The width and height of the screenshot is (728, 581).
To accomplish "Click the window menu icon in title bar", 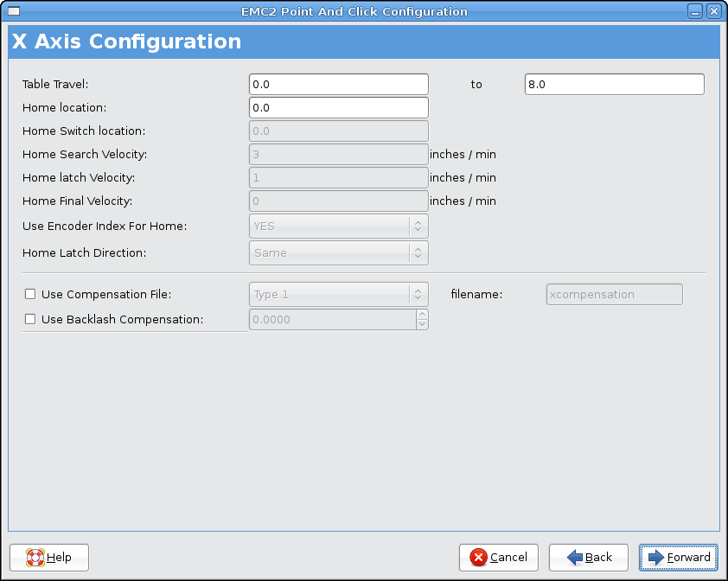I will click(x=14, y=11).
